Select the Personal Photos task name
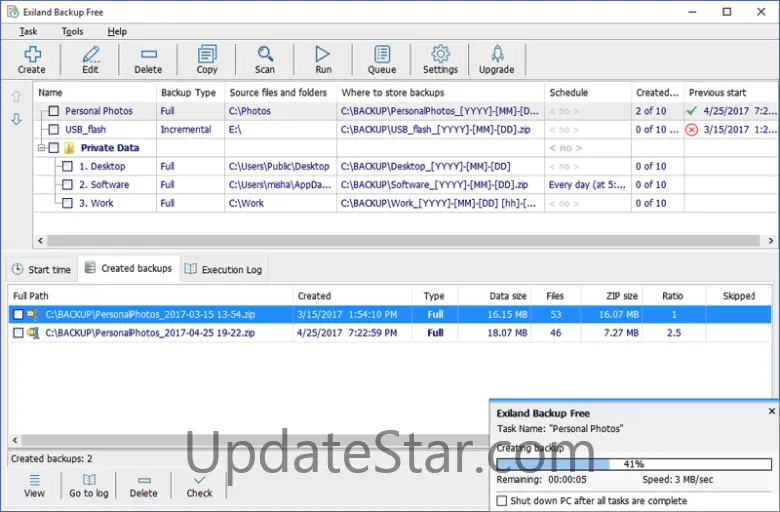 (x=98, y=111)
